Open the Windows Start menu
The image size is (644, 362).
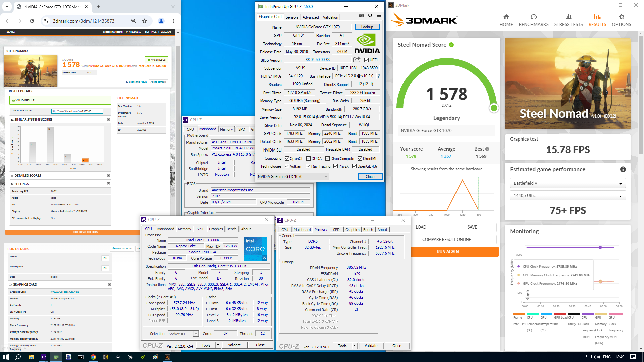tap(6, 357)
